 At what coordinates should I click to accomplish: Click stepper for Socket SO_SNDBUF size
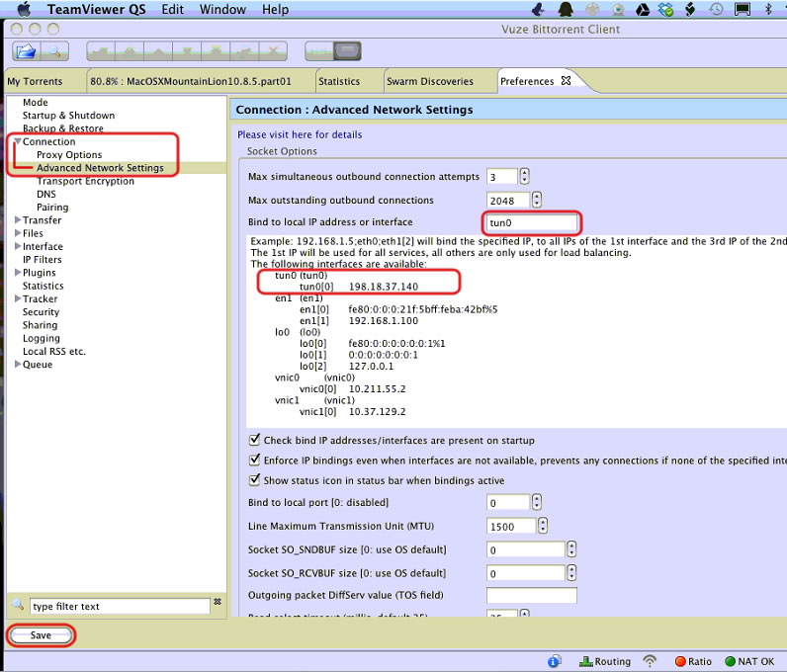[571, 549]
